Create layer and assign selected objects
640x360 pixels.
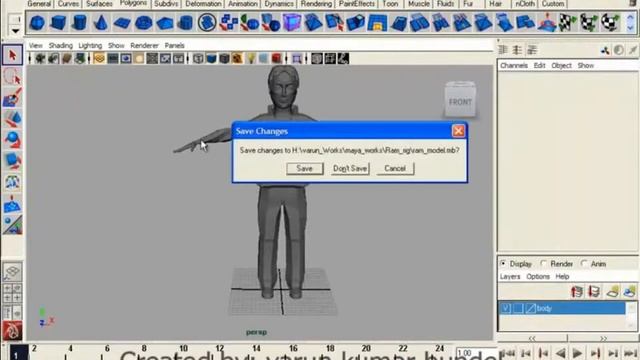point(629,292)
